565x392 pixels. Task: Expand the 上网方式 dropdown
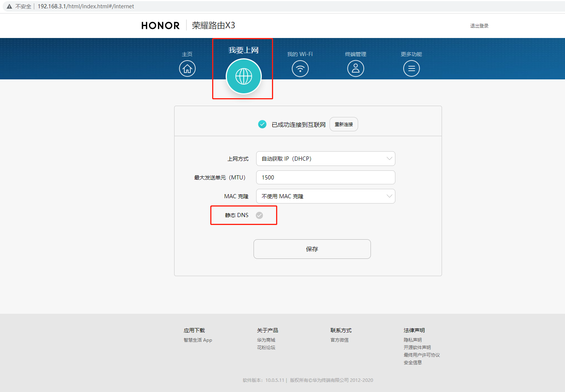pyautogui.click(x=326, y=159)
